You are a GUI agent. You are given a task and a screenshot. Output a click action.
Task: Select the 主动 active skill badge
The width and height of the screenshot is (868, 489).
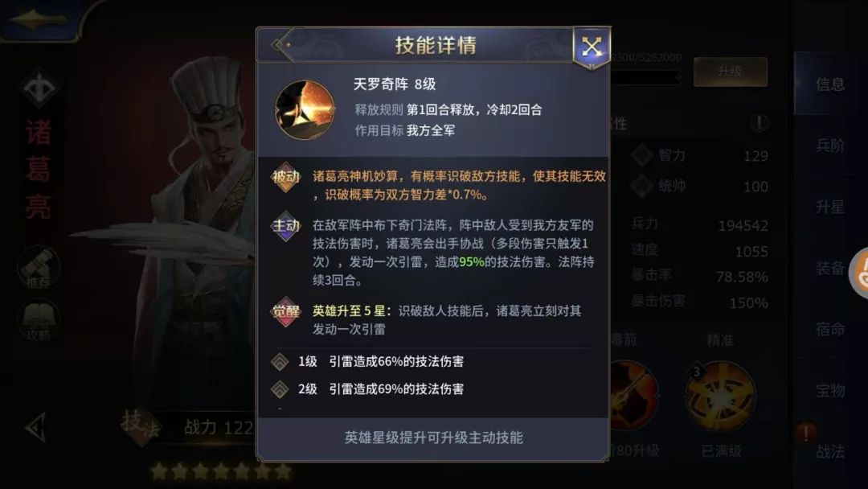285,225
